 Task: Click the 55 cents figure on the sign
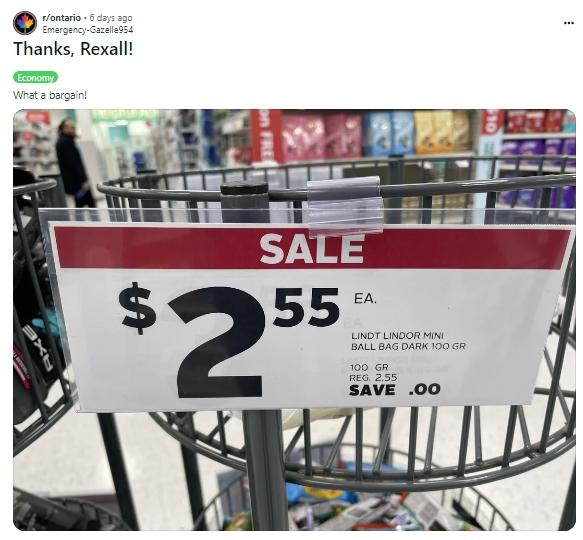307,307
